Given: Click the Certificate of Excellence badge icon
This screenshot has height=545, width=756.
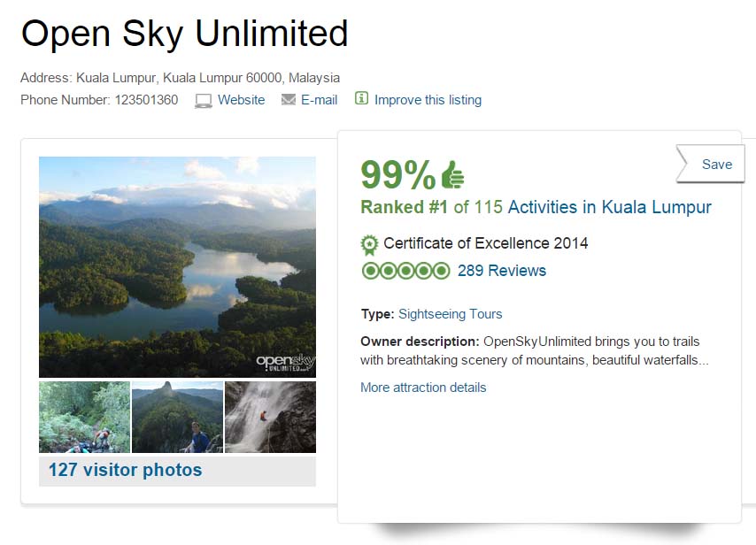Looking at the screenshot, I should [370, 243].
